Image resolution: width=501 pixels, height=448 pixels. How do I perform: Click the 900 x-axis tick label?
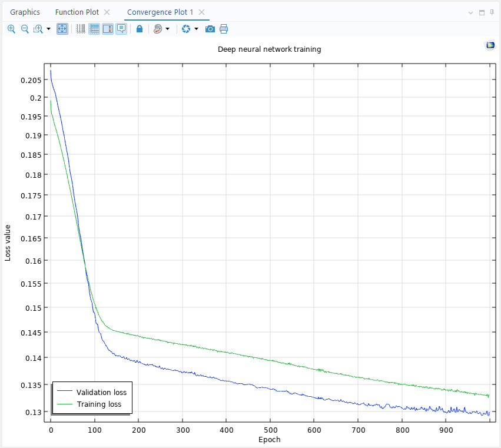click(446, 430)
